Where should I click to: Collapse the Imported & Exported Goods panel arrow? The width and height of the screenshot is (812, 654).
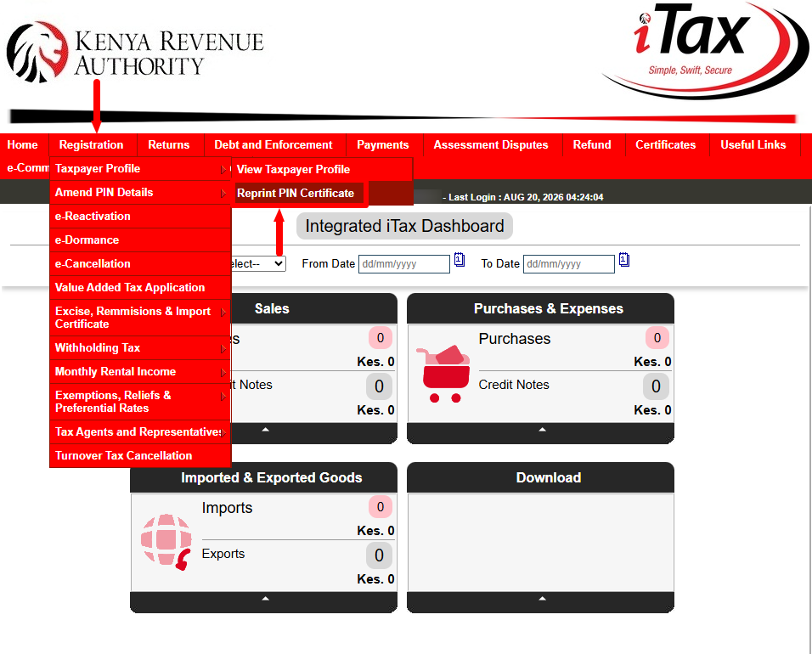click(x=265, y=599)
